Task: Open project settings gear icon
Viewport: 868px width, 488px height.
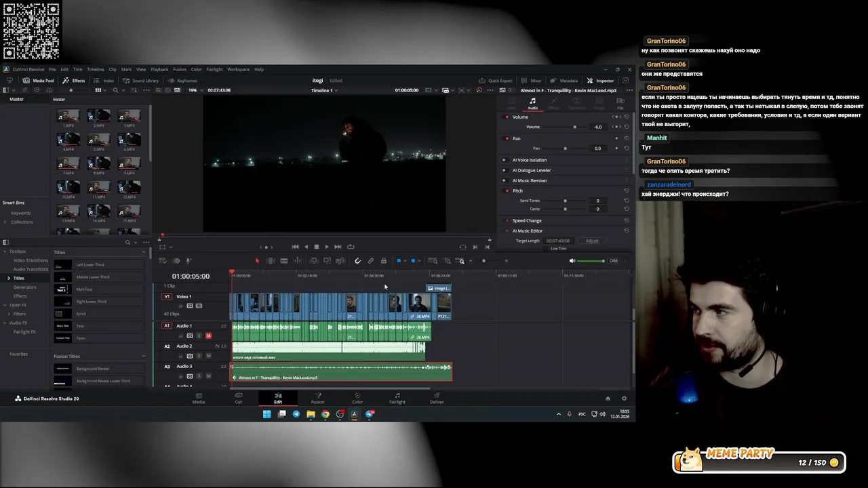Action: tap(624, 399)
